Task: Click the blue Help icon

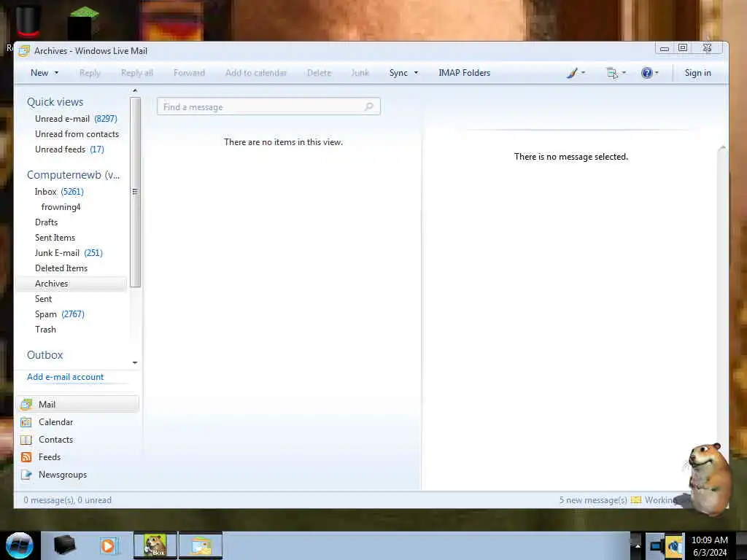Action: (646, 73)
